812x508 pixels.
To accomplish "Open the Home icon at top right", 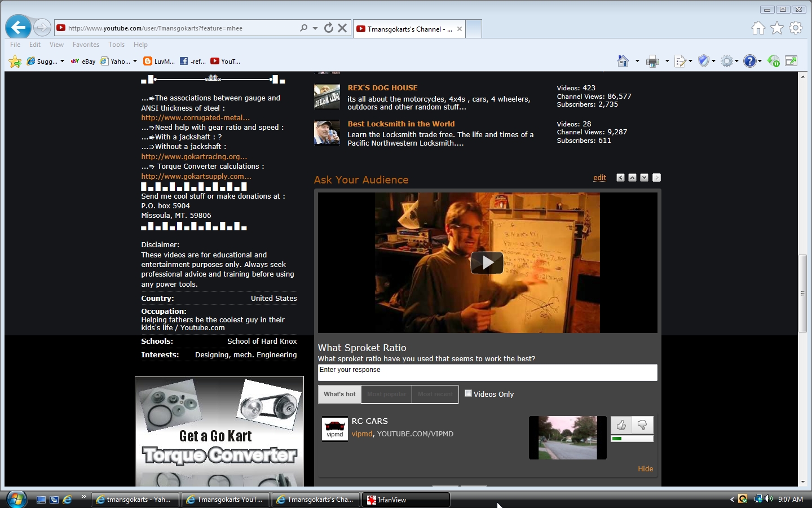I will (x=758, y=28).
